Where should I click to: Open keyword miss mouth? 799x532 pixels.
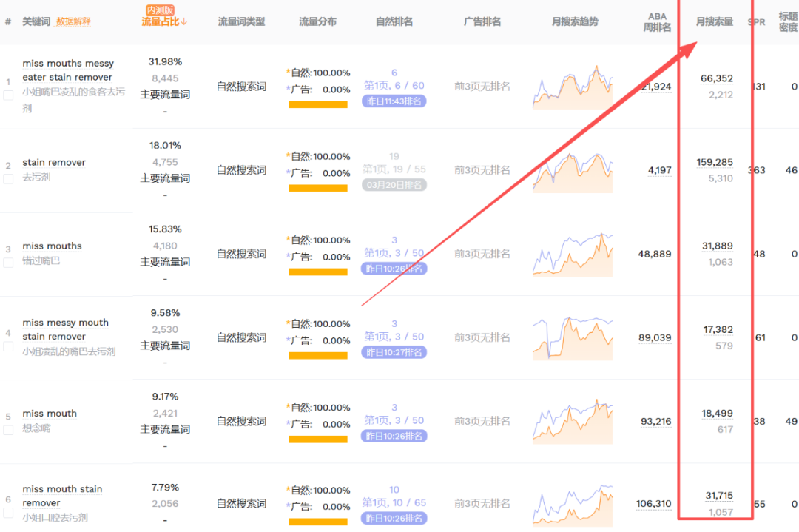click(x=50, y=414)
